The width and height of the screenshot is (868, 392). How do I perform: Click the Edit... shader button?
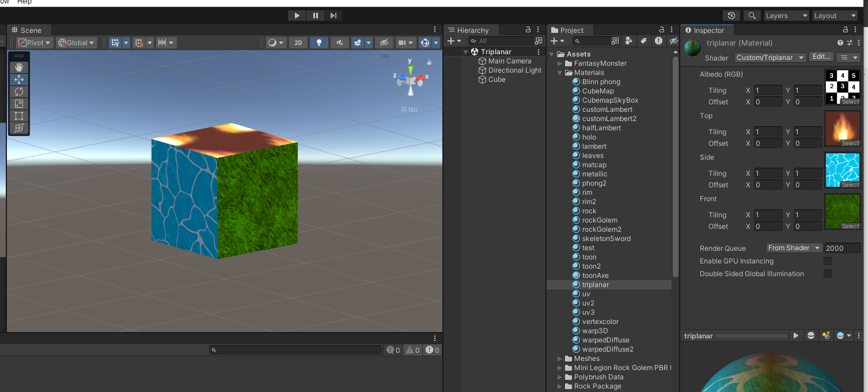(x=821, y=56)
